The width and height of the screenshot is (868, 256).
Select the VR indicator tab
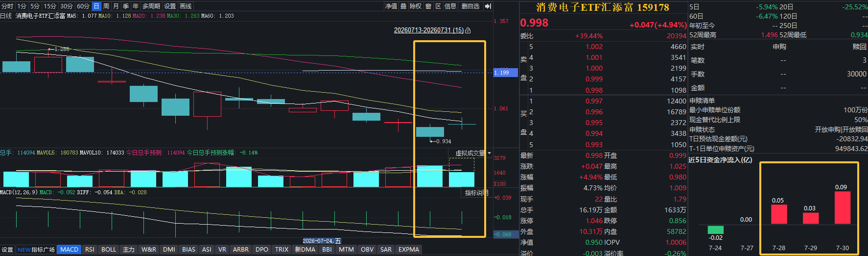click(x=222, y=250)
